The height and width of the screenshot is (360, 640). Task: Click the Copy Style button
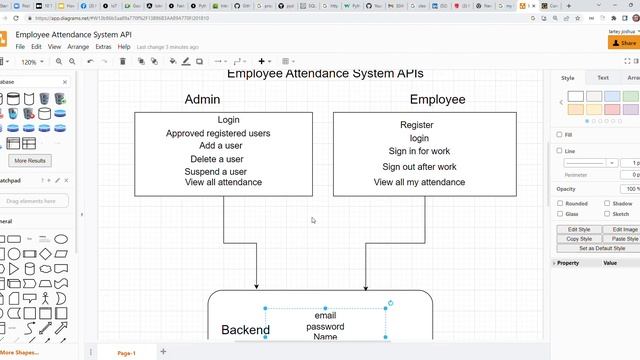(579, 239)
